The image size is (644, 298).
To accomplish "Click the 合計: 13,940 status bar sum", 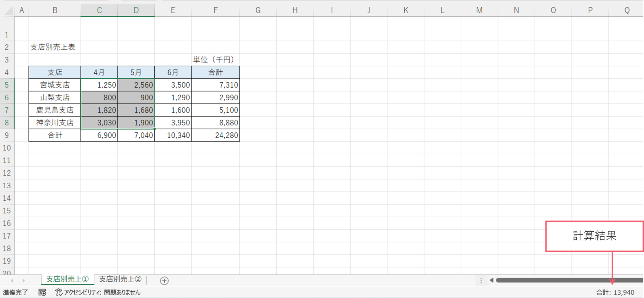I will 615,293.
